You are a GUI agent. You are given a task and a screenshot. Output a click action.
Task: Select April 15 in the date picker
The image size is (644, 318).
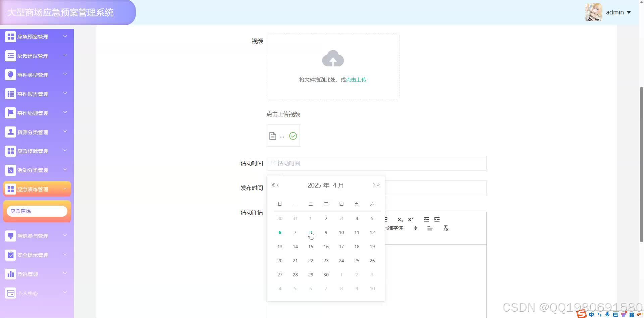(310, 247)
